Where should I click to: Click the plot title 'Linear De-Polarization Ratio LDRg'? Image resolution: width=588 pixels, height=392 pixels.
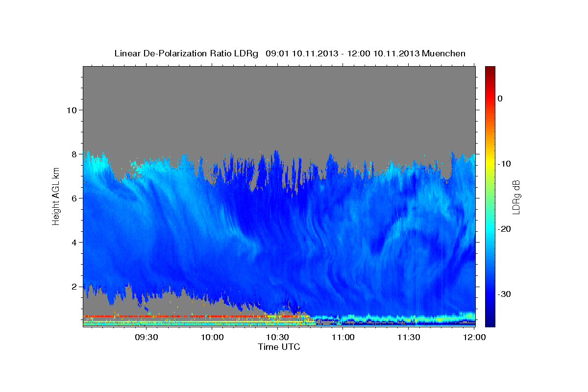tap(186, 53)
